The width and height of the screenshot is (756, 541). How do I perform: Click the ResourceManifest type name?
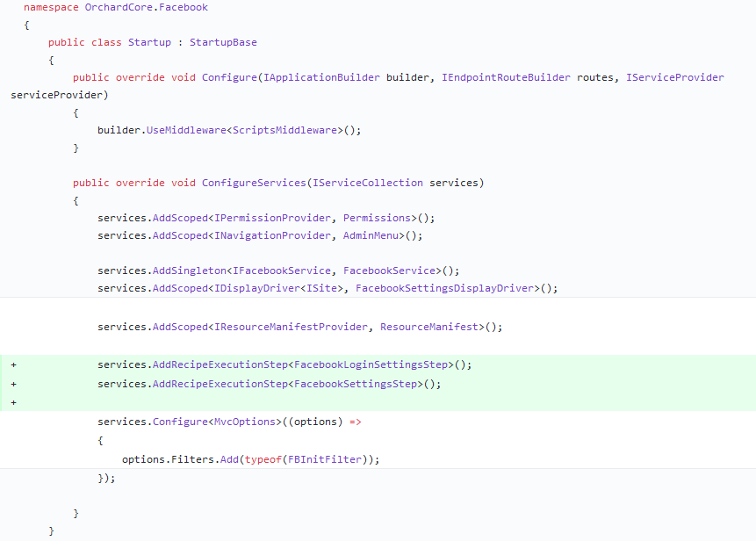point(429,327)
